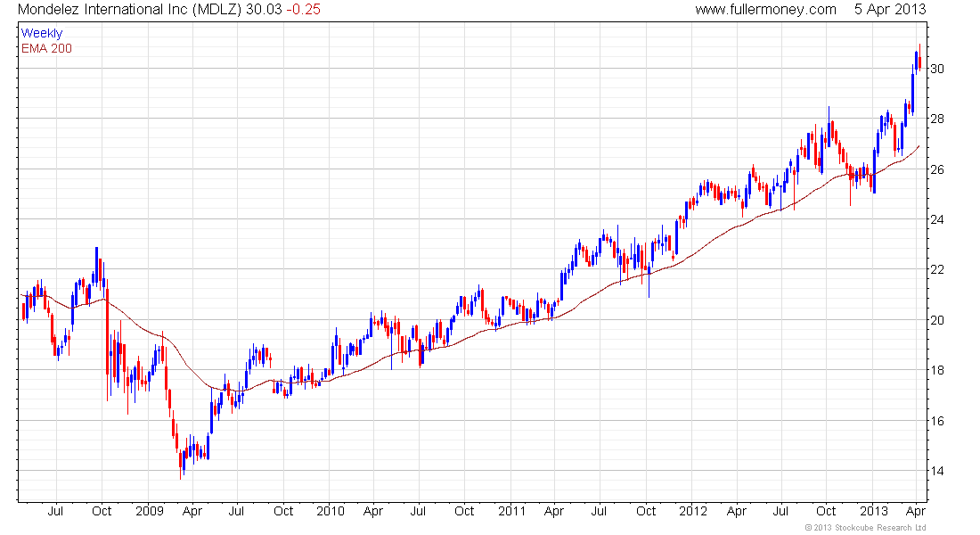Select the EMA 200 legend label

tap(46, 48)
